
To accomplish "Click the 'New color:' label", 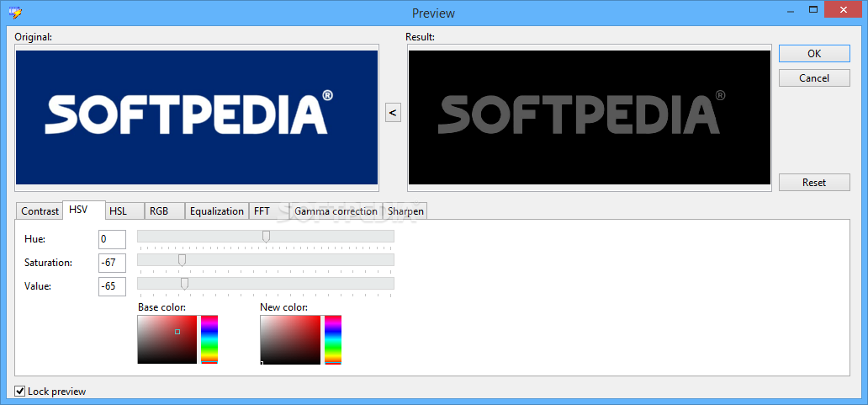I will 284,307.
